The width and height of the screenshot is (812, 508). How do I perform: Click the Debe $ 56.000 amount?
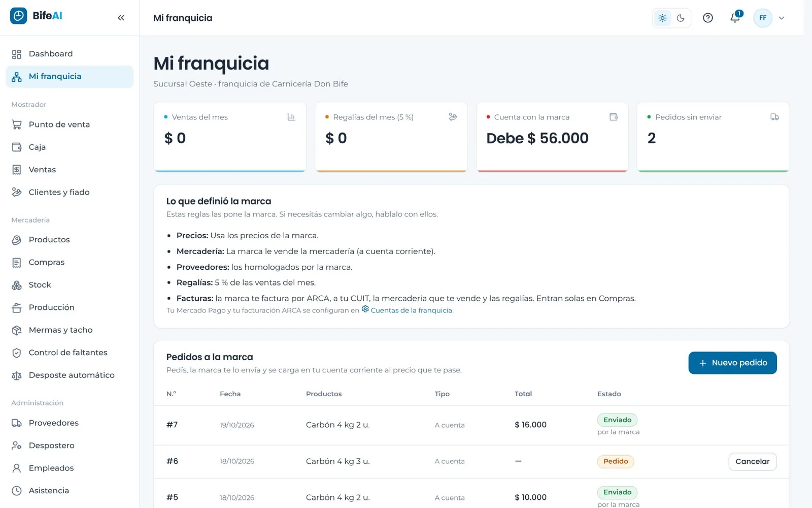(537, 138)
